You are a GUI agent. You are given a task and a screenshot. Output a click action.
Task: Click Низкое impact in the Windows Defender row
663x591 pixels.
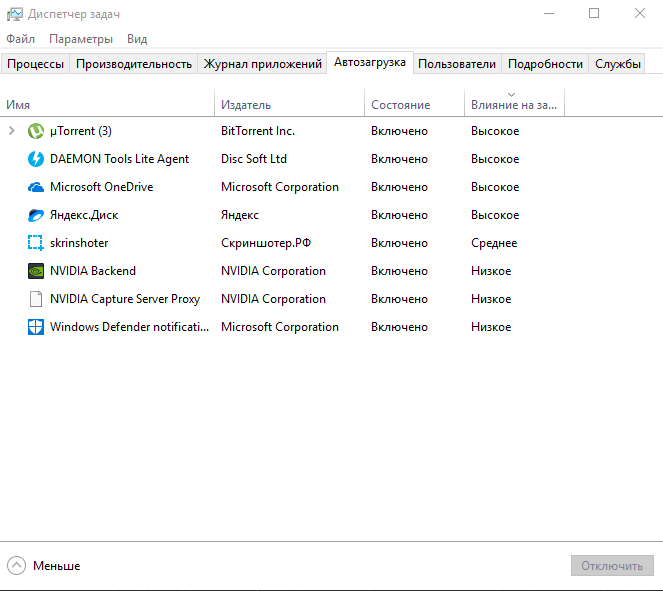point(491,327)
